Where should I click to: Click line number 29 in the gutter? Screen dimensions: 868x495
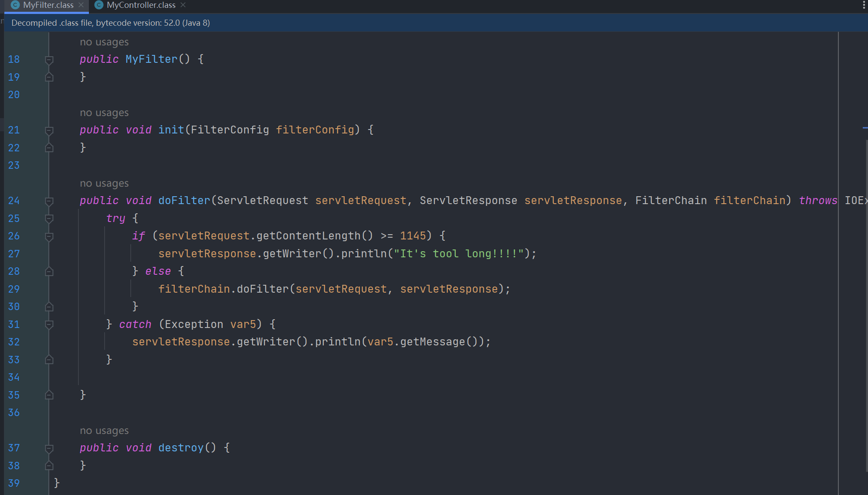coord(14,289)
